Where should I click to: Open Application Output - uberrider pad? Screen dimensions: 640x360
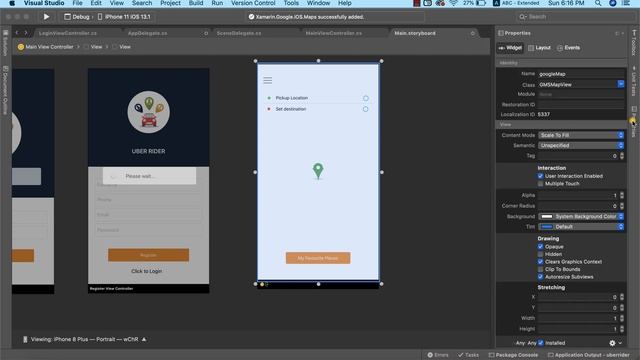589,355
